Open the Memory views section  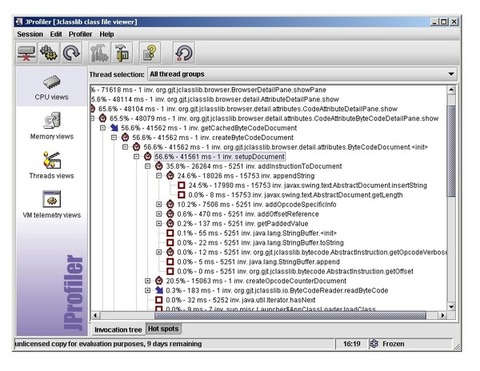click(52, 126)
